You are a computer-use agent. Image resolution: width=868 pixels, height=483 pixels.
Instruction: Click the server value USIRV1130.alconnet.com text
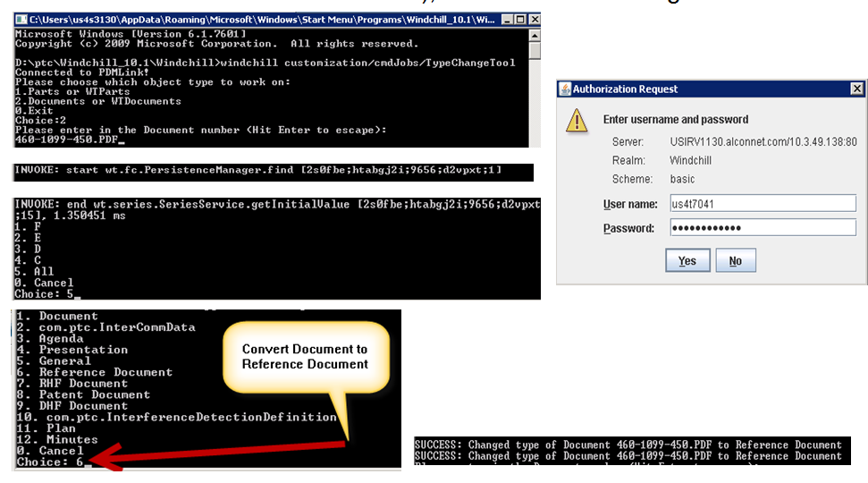tap(763, 142)
